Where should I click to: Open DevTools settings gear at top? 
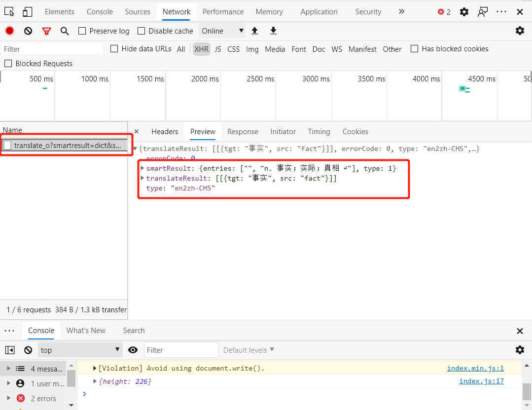tap(464, 12)
